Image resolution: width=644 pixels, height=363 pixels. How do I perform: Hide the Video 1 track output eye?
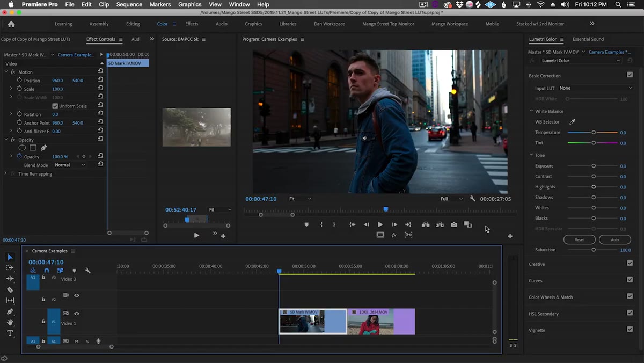click(x=77, y=313)
